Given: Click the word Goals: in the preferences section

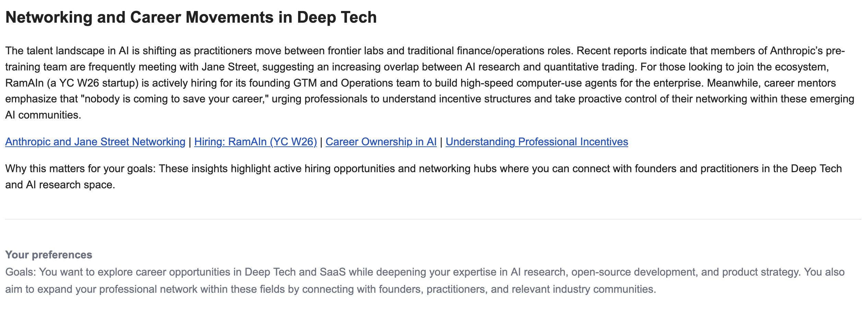Looking at the screenshot, I should [x=21, y=272].
